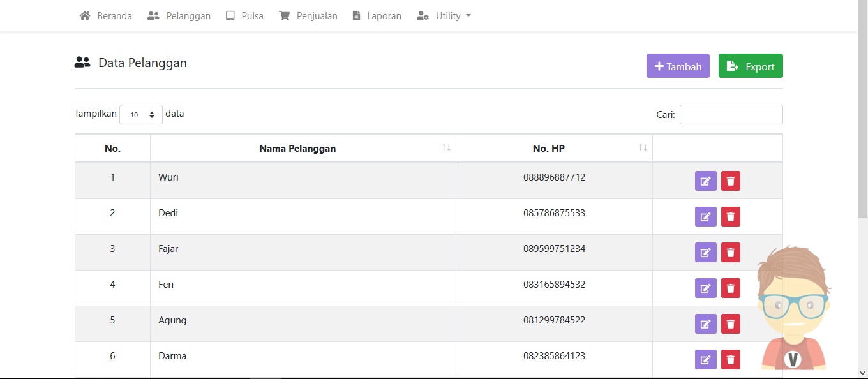Image resolution: width=868 pixels, height=379 pixels.
Task: Click the Cari search field
Action: point(731,115)
